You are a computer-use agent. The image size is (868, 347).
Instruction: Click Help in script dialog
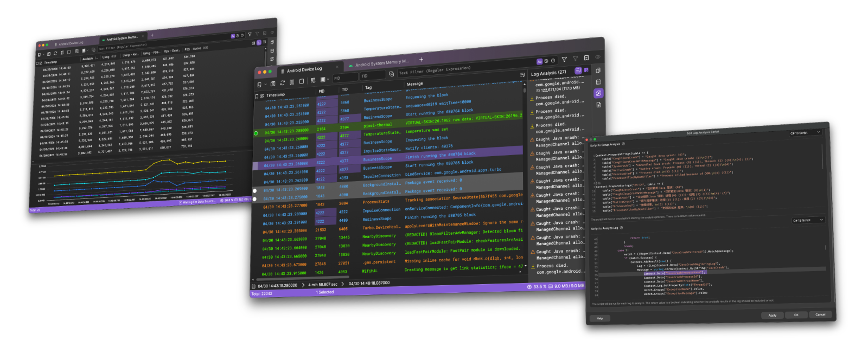pyautogui.click(x=599, y=318)
